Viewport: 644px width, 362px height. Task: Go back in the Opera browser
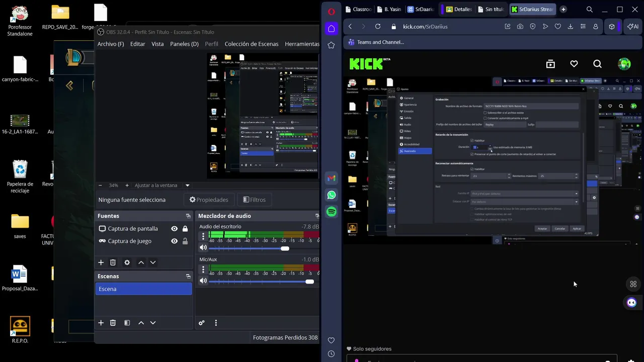(350, 27)
